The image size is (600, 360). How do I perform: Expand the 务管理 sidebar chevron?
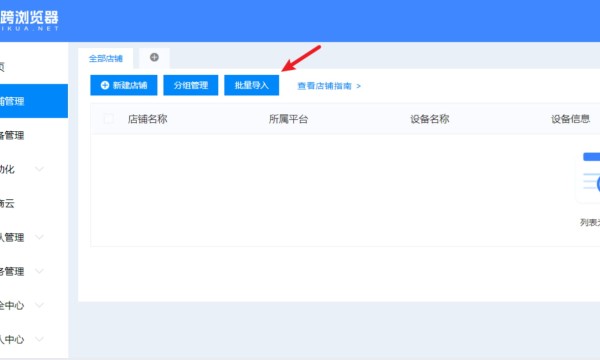pyautogui.click(x=39, y=271)
